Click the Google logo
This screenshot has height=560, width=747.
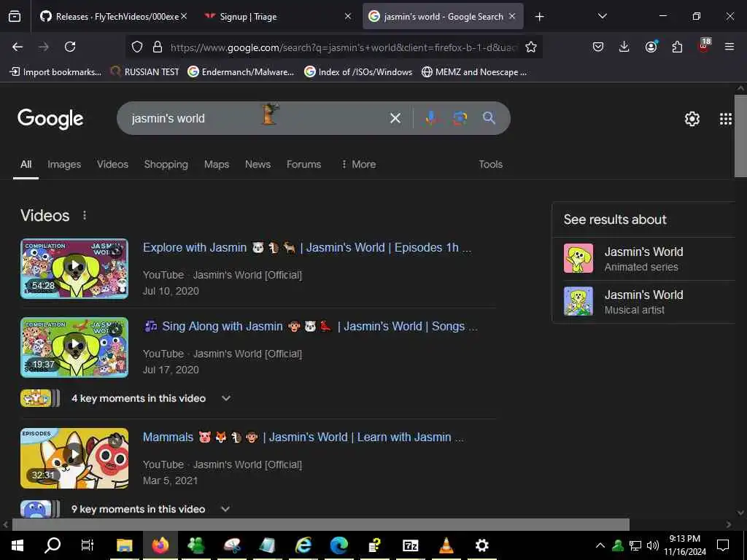[x=50, y=119]
